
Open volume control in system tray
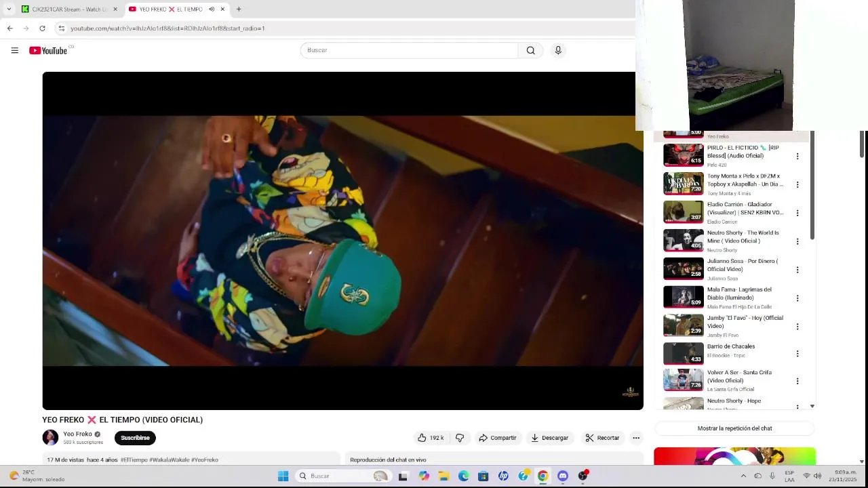[818, 476]
